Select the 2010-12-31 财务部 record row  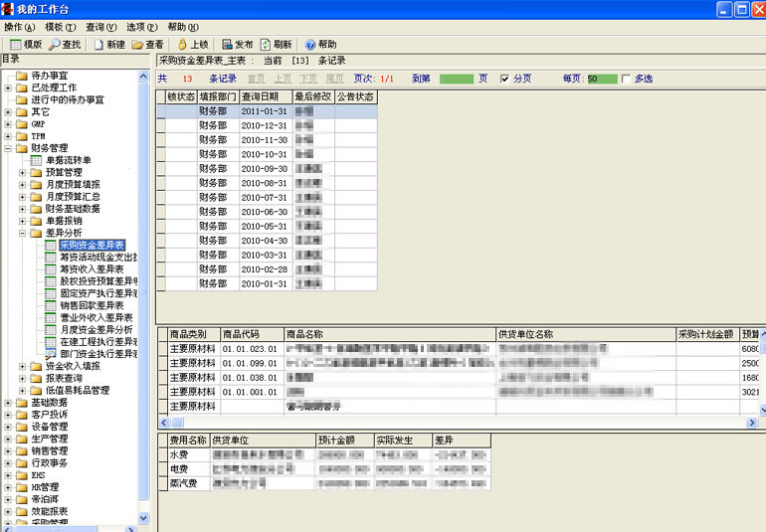[264, 125]
